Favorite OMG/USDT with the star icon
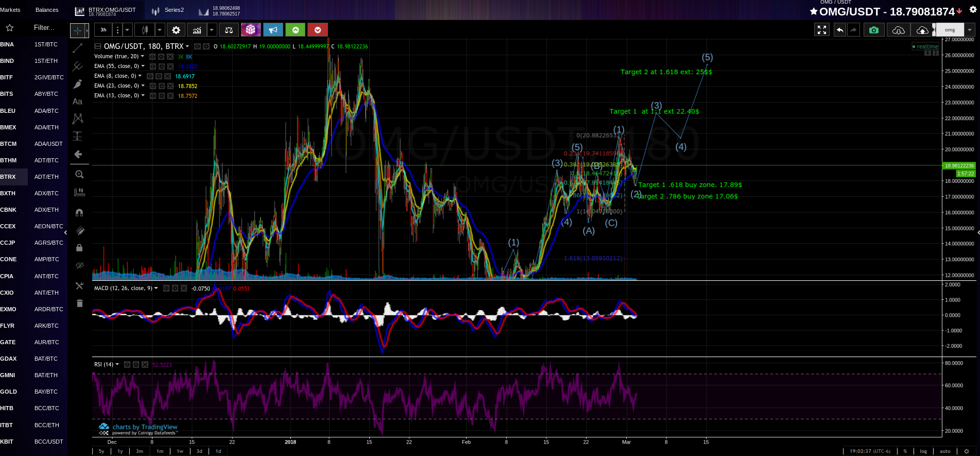Image resolution: width=980 pixels, height=456 pixels. 814,11
